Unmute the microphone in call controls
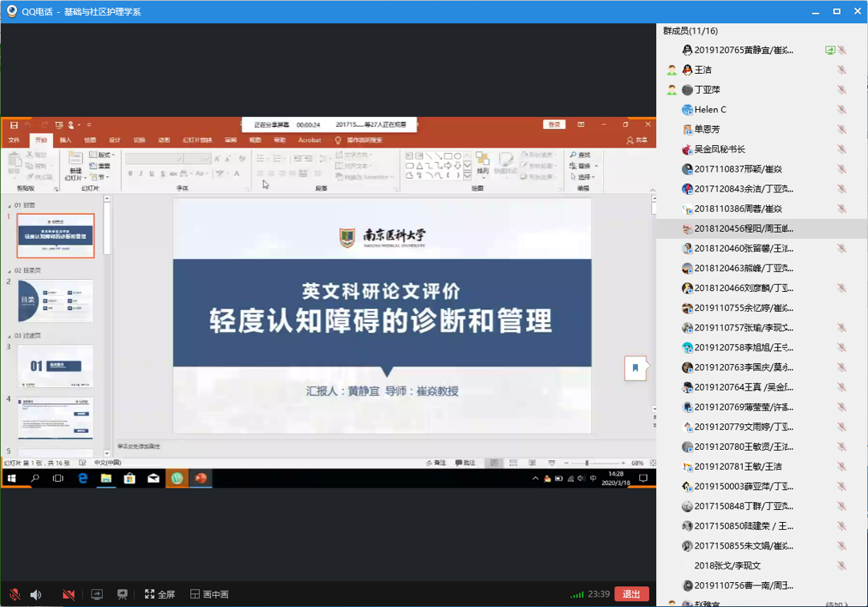The width and height of the screenshot is (868, 607). 14,594
